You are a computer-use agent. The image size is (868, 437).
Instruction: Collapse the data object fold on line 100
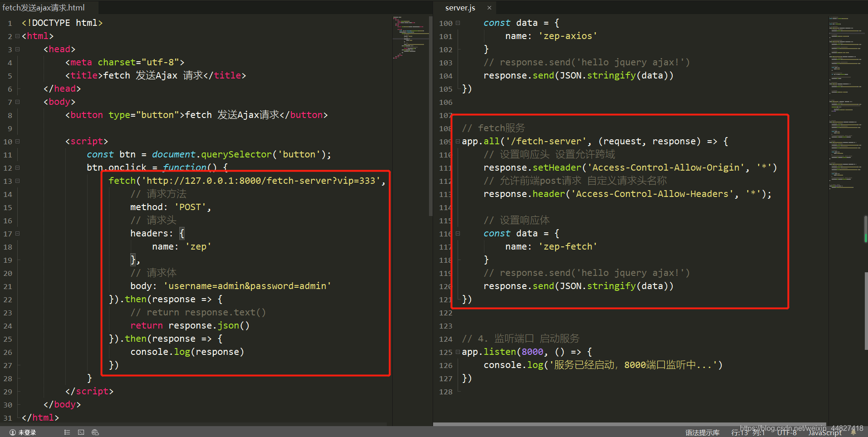(x=458, y=23)
